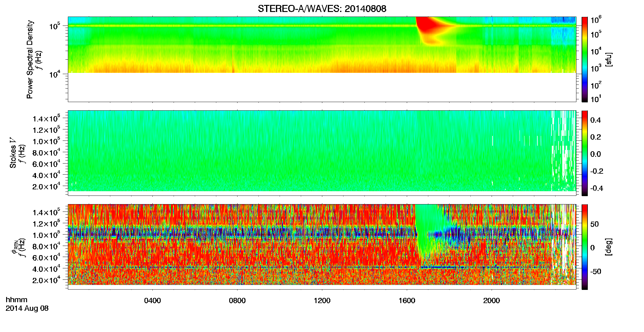Click the 10^4 label on the top colorbar
644x332 pixels.
point(596,51)
